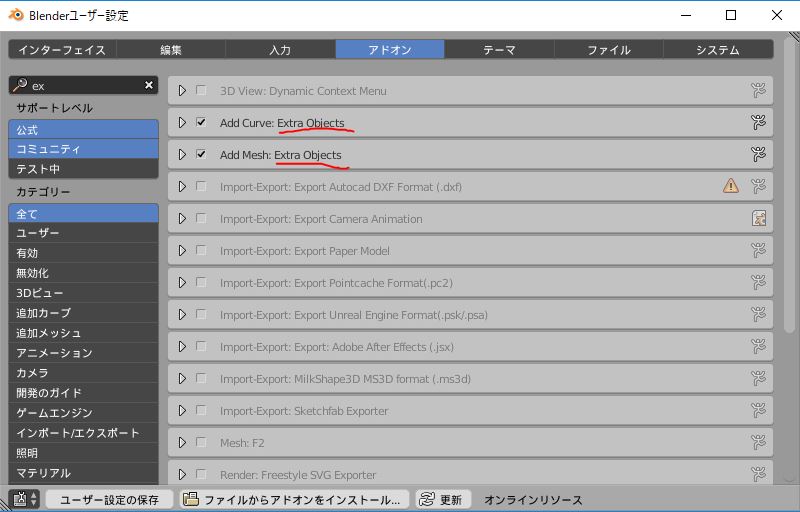Select カメラ category filter
800x512 pixels.
pos(84,373)
